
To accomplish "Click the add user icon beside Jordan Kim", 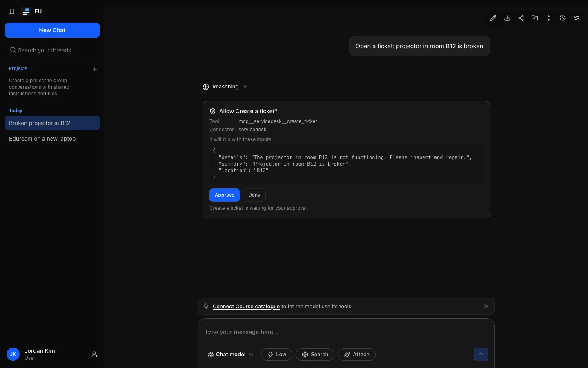I will pyautogui.click(x=95, y=355).
